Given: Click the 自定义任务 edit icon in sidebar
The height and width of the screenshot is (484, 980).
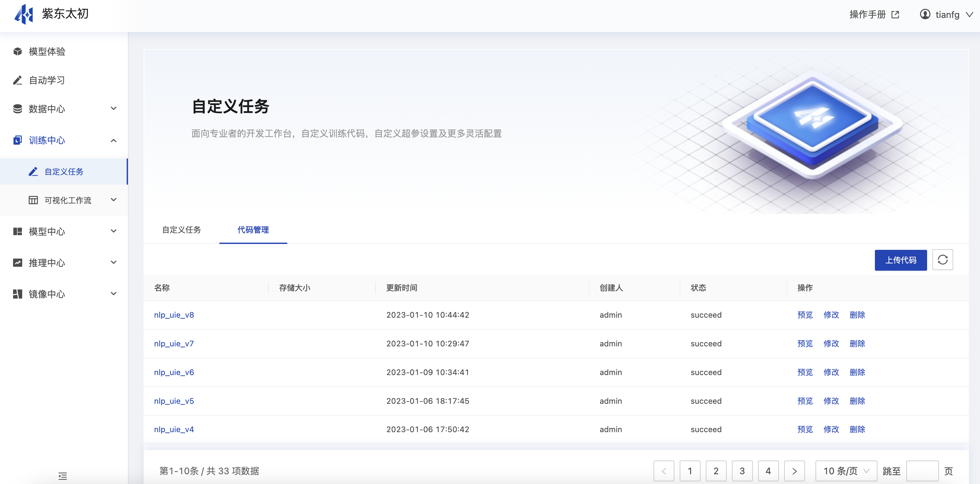Looking at the screenshot, I should pos(33,172).
